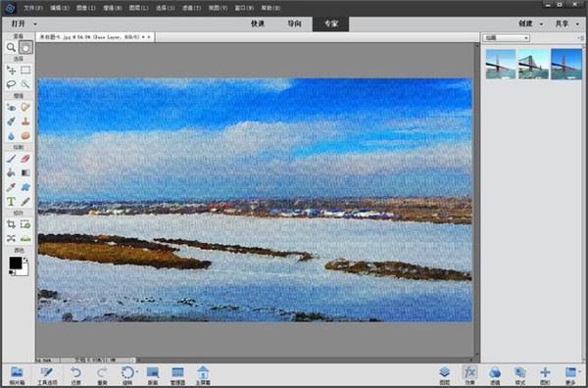Click the Share button
588x388 pixels.
(x=562, y=24)
